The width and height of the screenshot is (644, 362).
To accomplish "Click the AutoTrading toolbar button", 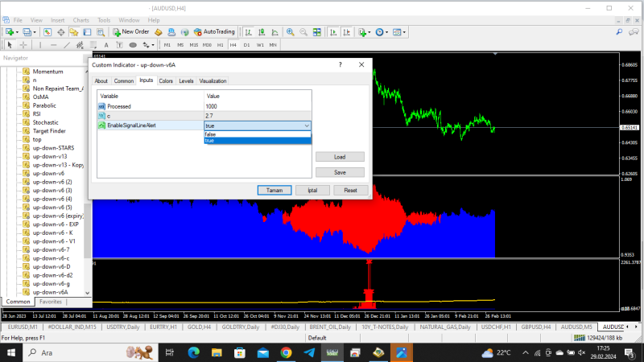I will point(214,31).
